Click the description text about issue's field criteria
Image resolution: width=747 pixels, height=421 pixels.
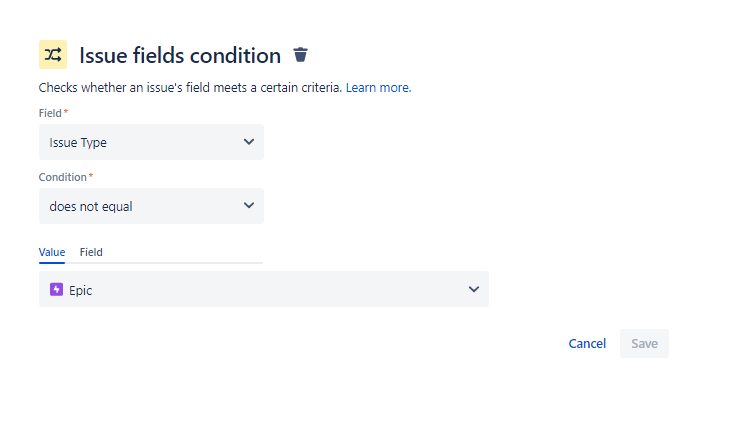(x=190, y=88)
